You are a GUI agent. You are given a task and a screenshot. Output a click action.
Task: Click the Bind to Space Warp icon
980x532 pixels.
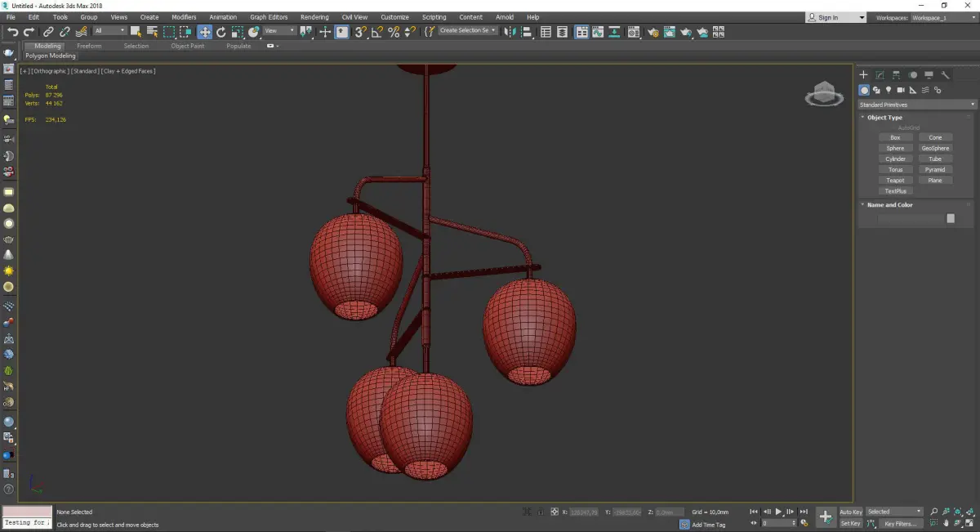click(82, 32)
